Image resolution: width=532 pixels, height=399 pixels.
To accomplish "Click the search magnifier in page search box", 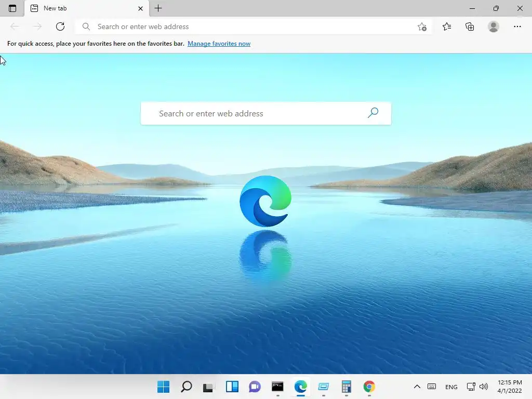I will tap(373, 113).
